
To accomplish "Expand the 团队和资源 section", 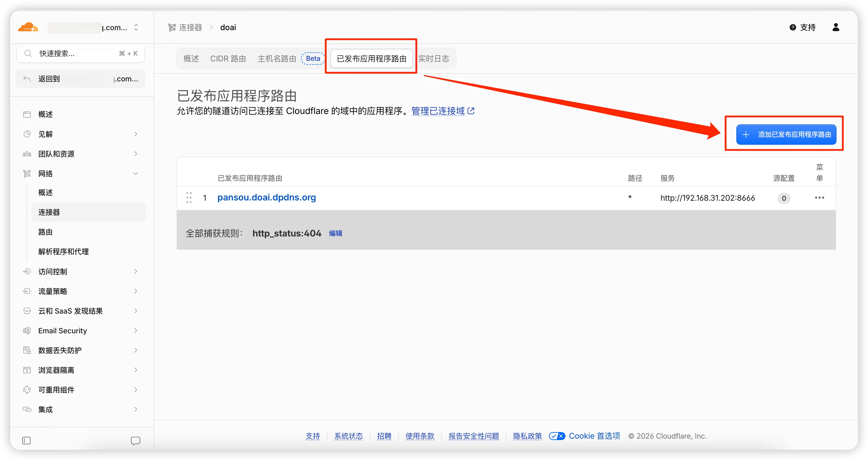I will (136, 154).
